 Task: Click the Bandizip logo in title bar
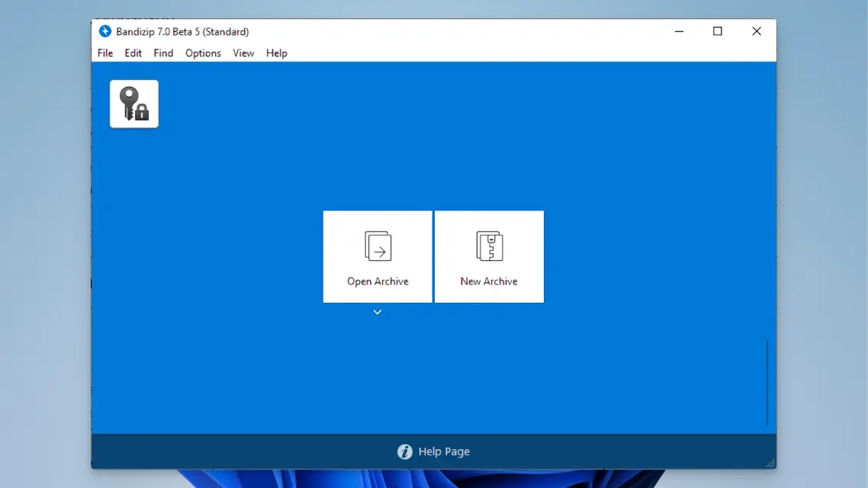coord(105,31)
